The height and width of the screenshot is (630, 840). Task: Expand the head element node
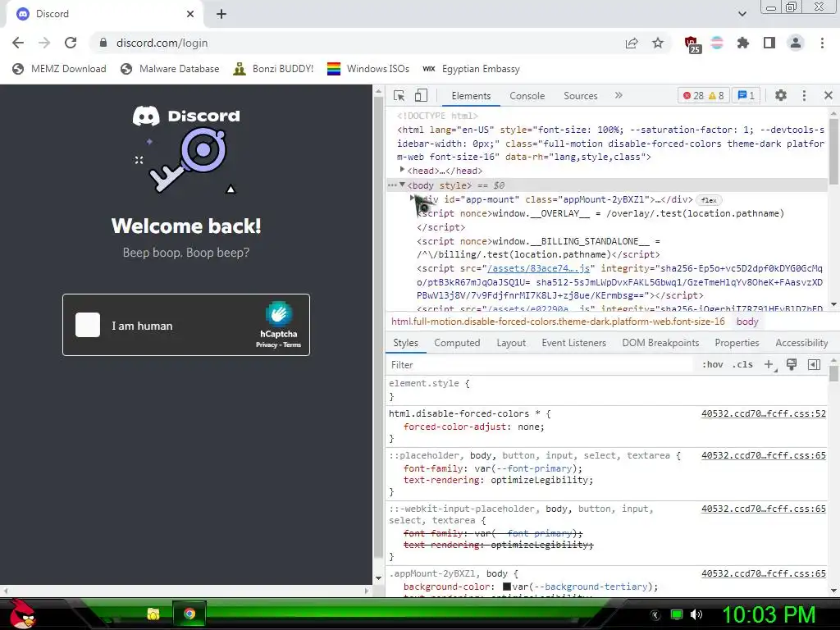(x=402, y=170)
